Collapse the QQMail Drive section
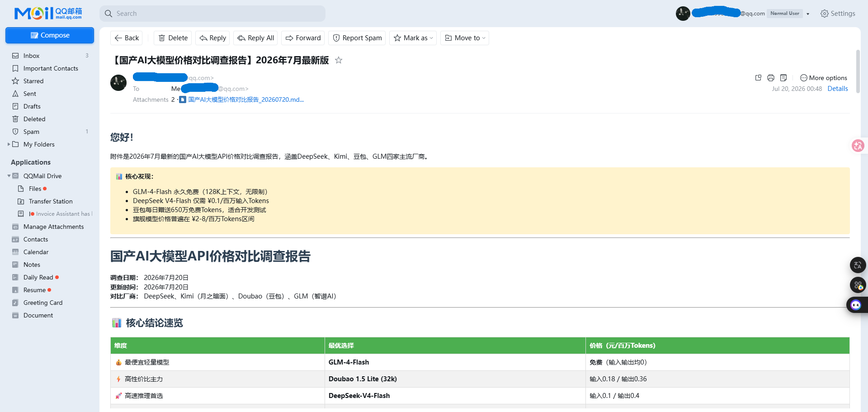868x412 pixels. [9, 176]
